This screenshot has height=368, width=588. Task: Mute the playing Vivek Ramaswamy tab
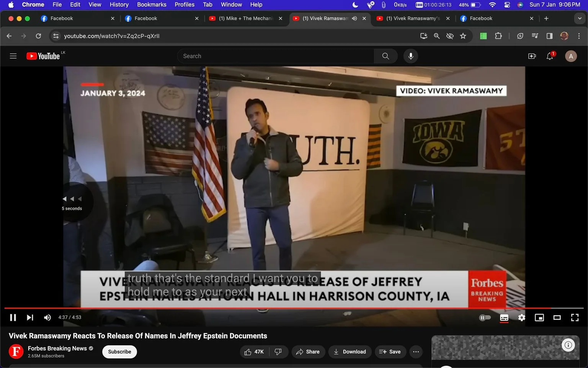[354, 18]
